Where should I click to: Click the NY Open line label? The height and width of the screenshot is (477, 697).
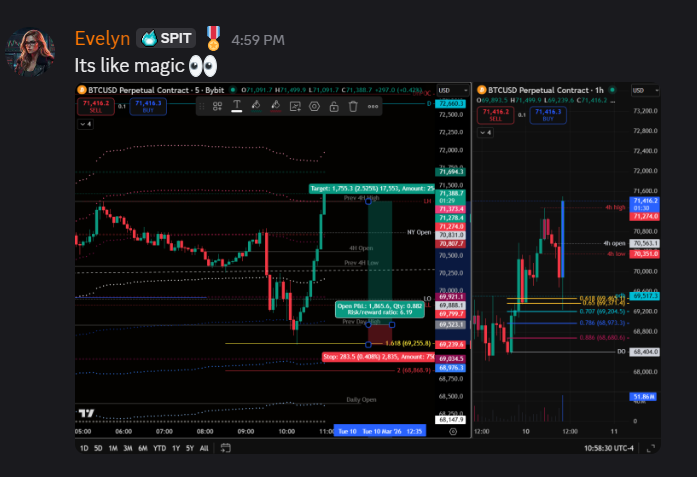tap(419, 232)
